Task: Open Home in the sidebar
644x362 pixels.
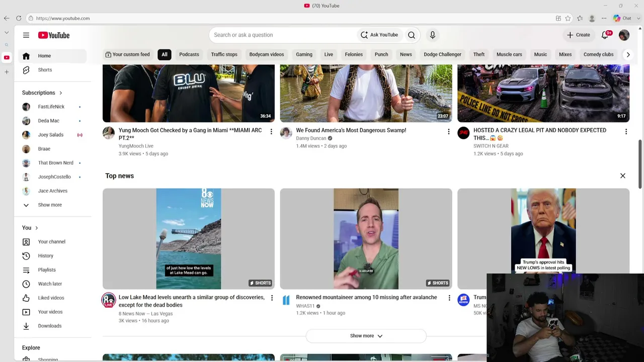Action: pos(53,56)
